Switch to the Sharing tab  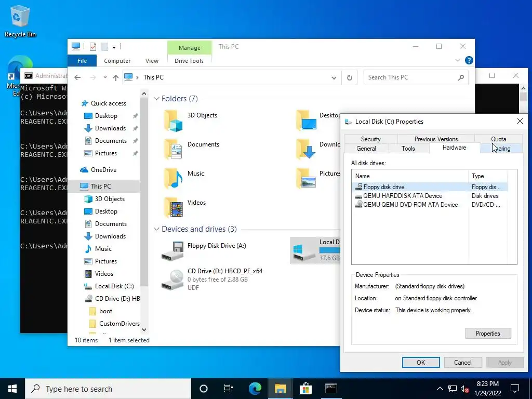[501, 148]
